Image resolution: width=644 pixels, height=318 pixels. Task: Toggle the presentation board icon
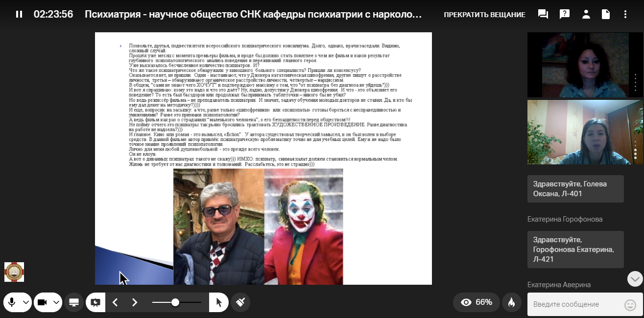95,302
